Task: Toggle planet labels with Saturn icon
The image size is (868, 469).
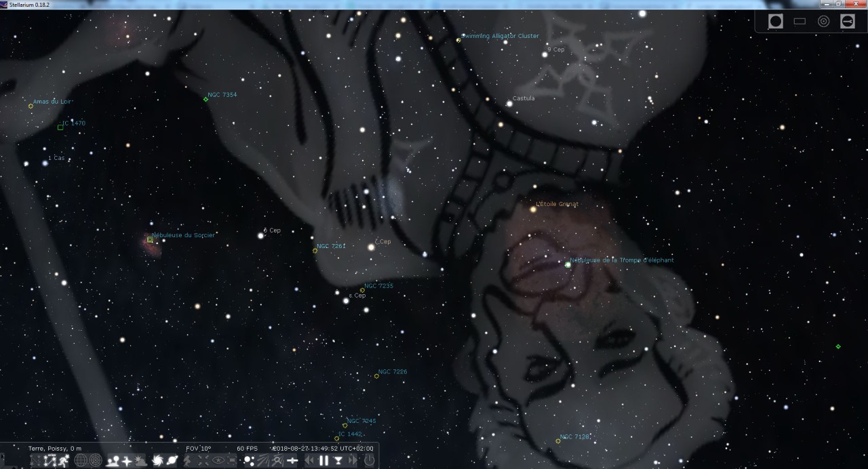Action: pos(172,461)
